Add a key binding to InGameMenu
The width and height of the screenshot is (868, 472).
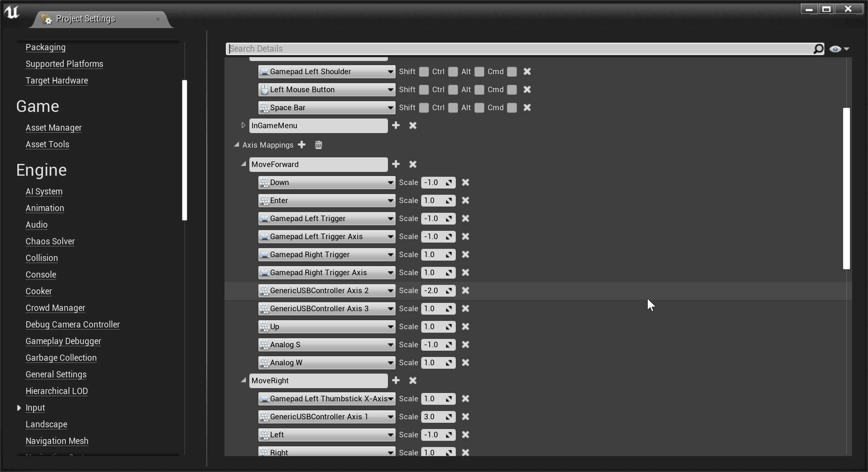(x=396, y=125)
